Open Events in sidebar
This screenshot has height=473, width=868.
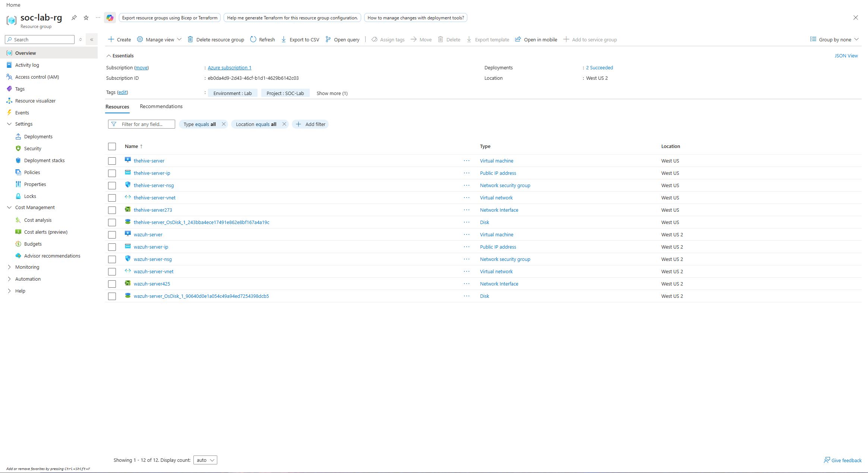click(22, 113)
